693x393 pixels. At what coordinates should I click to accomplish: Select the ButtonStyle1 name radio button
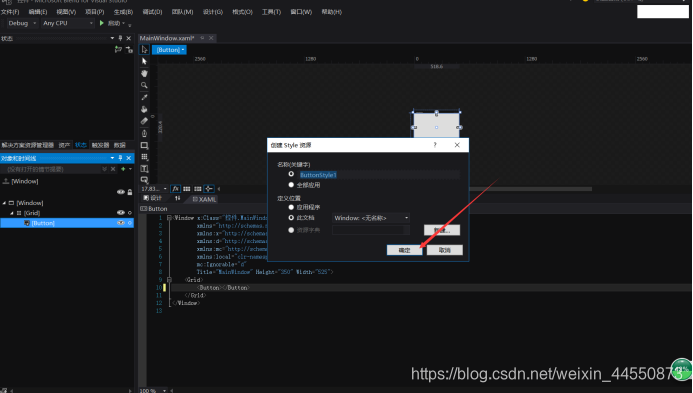pyautogui.click(x=291, y=174)
